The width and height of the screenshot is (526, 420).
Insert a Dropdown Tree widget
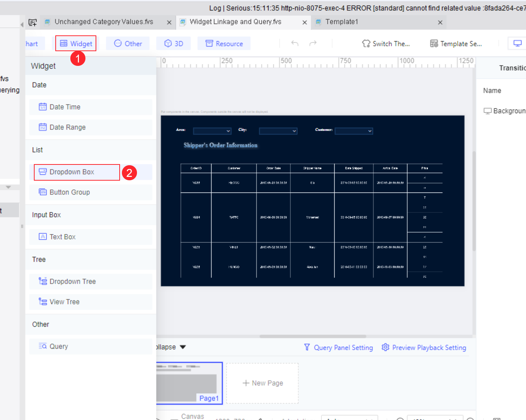click(91, 282)
